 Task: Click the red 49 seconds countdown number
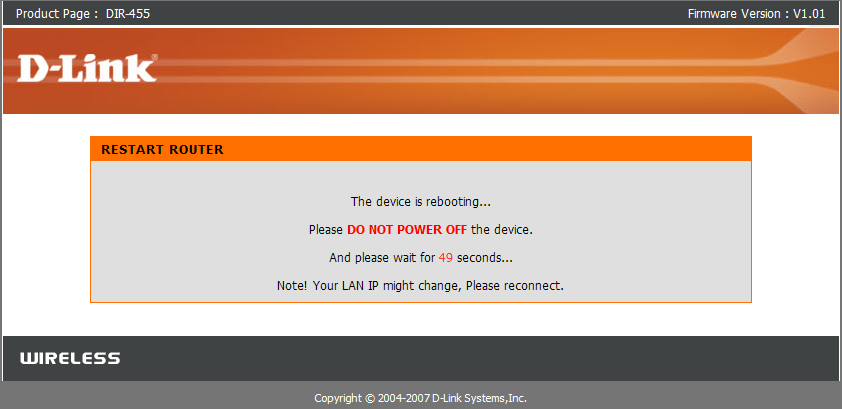point(446,258)
